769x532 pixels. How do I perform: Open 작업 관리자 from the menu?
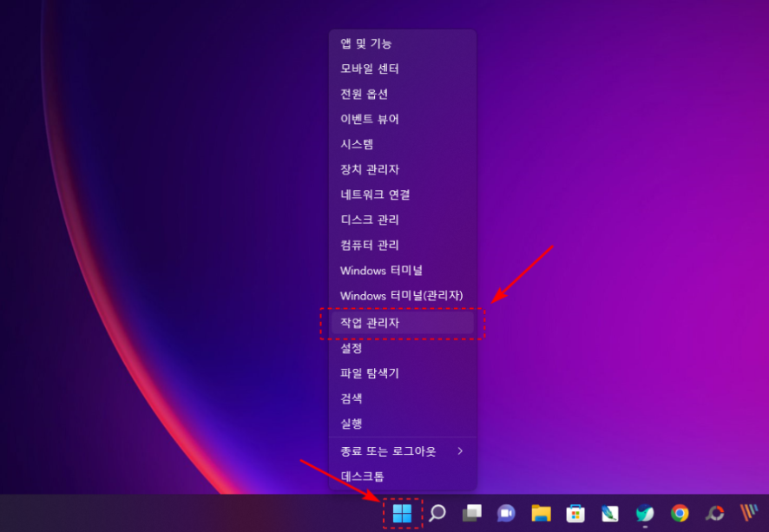coord(403,323)
